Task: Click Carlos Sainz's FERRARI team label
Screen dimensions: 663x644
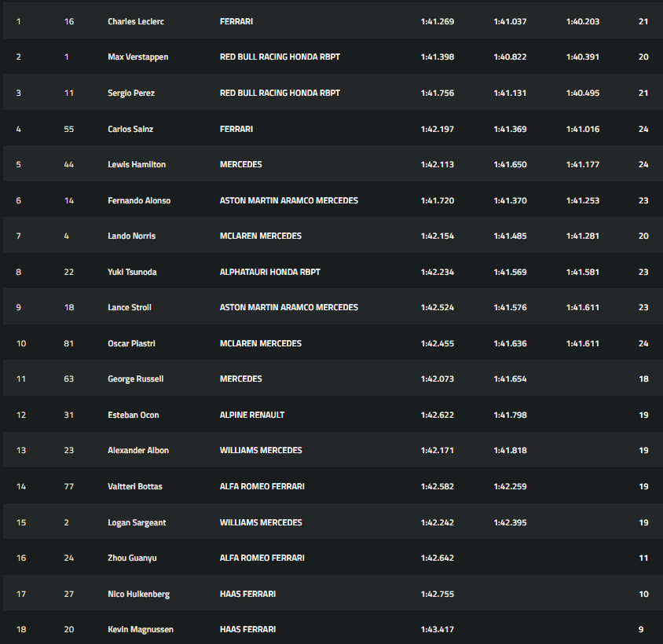Action: pyautogui.click(x=236, y=129)
